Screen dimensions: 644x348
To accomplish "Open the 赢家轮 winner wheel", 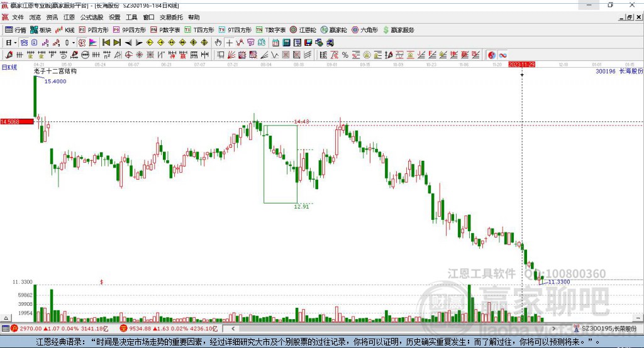I will 333,30.
